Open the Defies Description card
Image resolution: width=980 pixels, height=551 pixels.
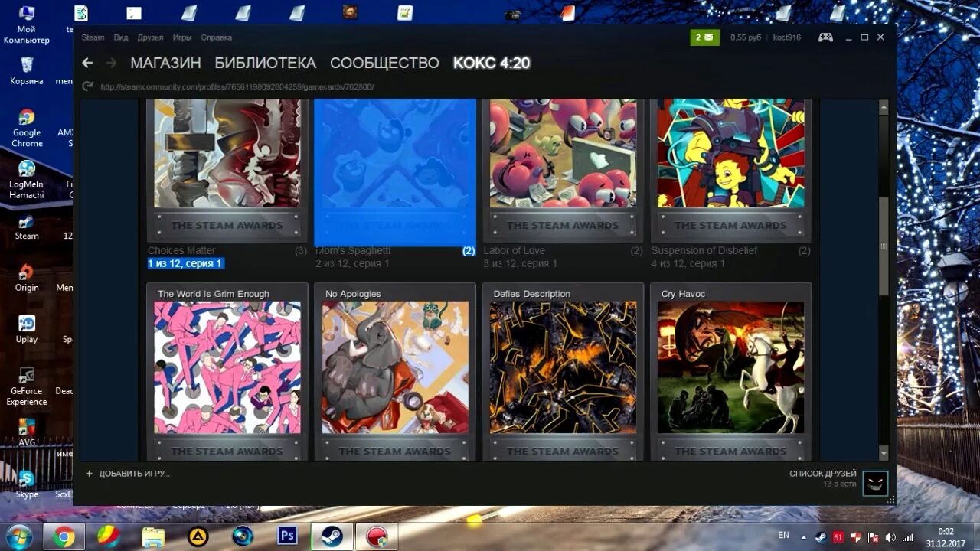pyautogui.click(x=563, y=372)
